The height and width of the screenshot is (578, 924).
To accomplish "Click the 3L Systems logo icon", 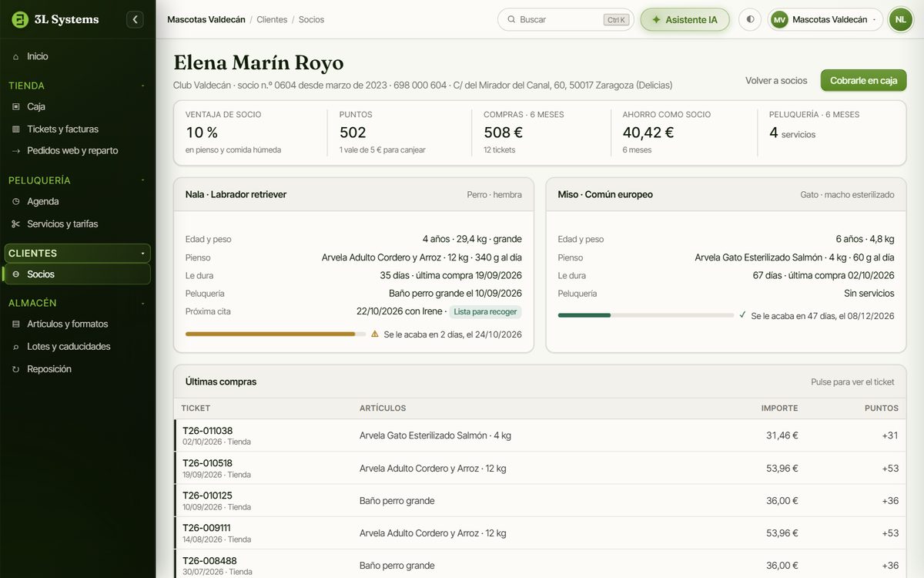I will coord(20,19).
